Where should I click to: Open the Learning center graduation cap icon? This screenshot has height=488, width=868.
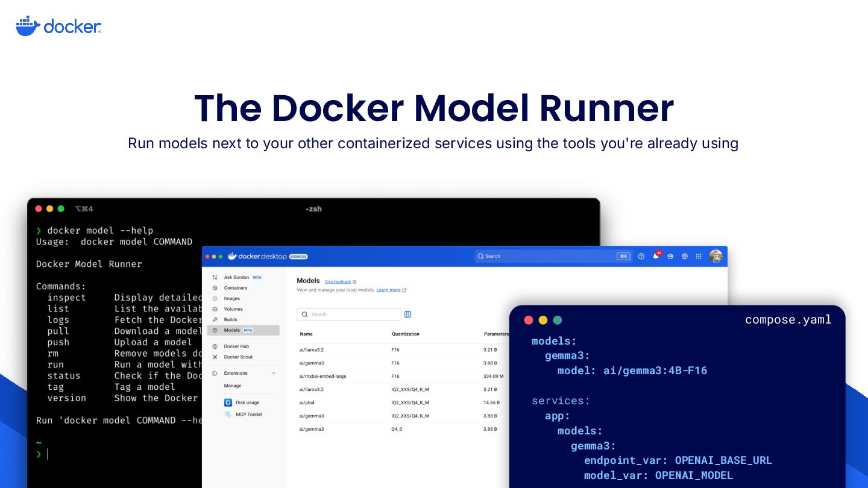point(670,256)
